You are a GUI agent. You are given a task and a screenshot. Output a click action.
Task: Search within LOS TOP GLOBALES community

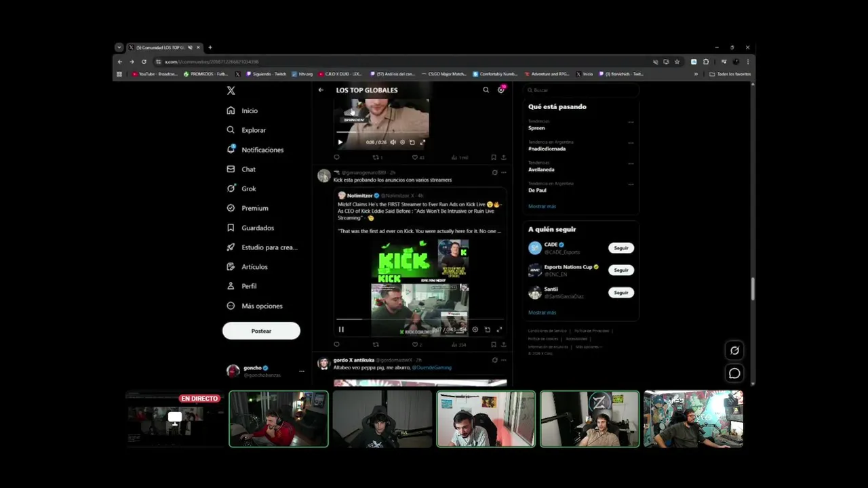coord(486,90)
